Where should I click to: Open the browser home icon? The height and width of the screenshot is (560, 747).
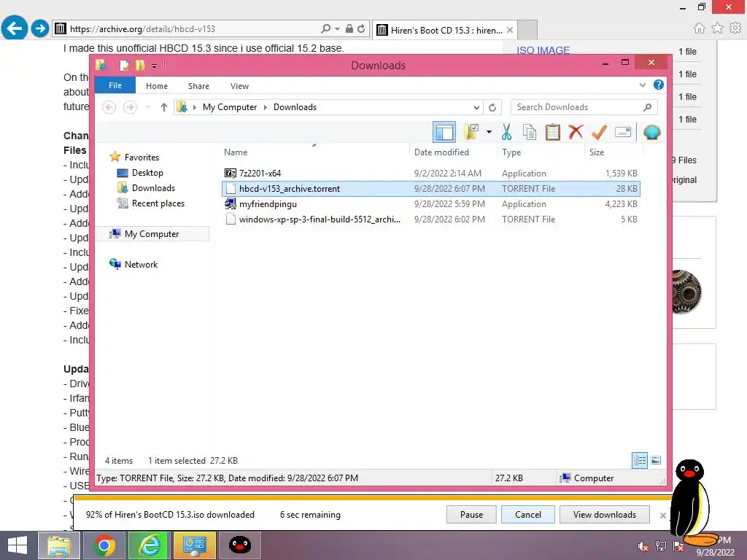699,28
